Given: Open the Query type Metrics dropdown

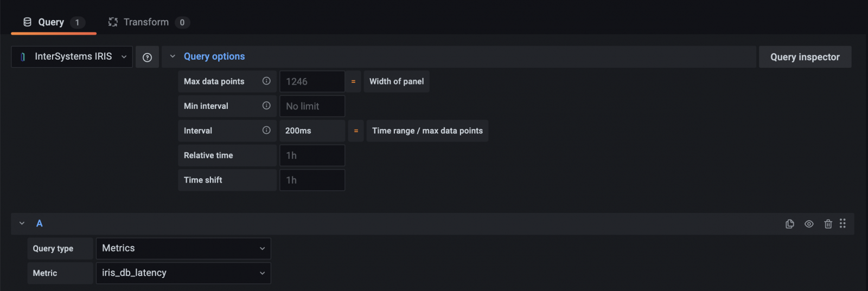Looking at the screenshot, I should 183,249.
